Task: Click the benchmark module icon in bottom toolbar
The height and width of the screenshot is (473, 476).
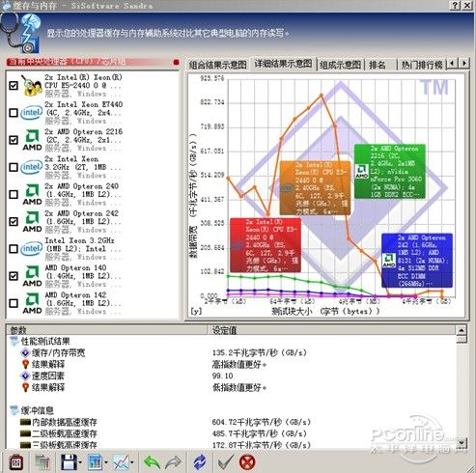Action: click(16, 462)
